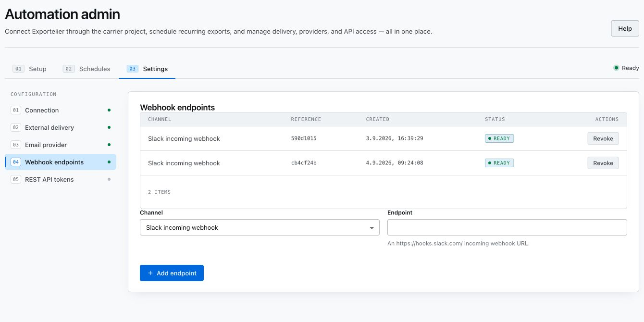The image size is (644, 322).
Task: Click the READY badge for cb4cf24b
Action: [x=499, y=163]
